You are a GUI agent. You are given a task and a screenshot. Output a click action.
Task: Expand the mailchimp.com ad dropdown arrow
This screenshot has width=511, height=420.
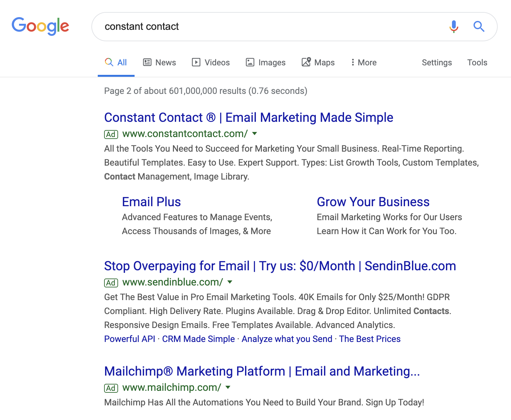pos(228,387)
